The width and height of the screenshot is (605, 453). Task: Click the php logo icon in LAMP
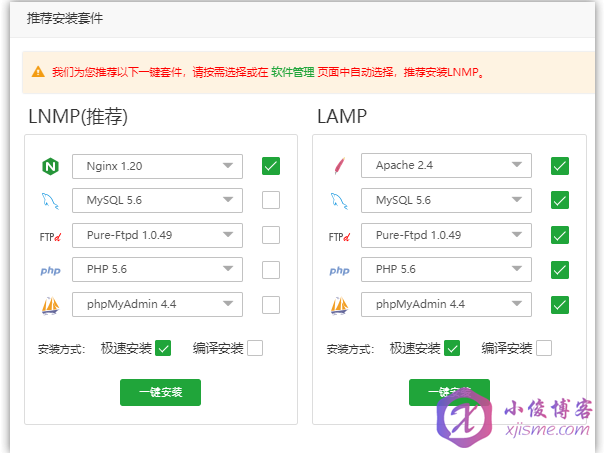pos(340,270)
